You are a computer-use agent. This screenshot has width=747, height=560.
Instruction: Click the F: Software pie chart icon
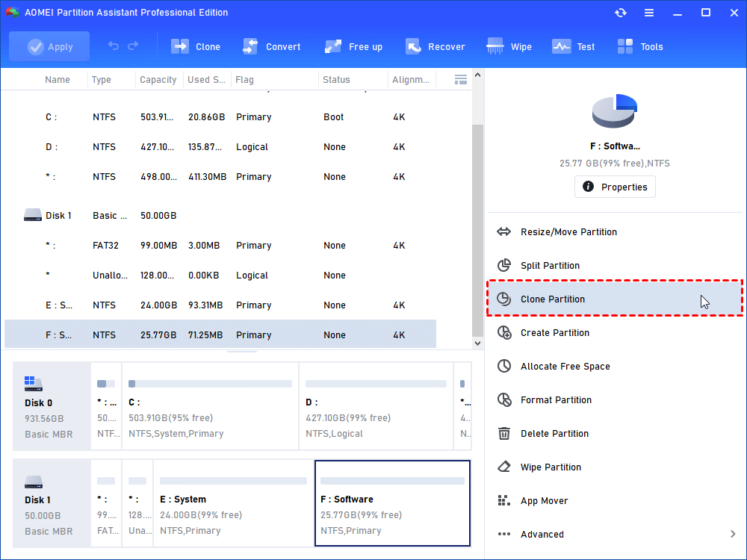(615, 111)
